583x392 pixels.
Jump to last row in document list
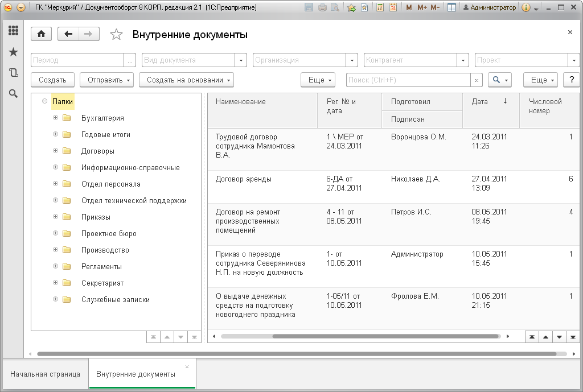[x=573, y=337]
